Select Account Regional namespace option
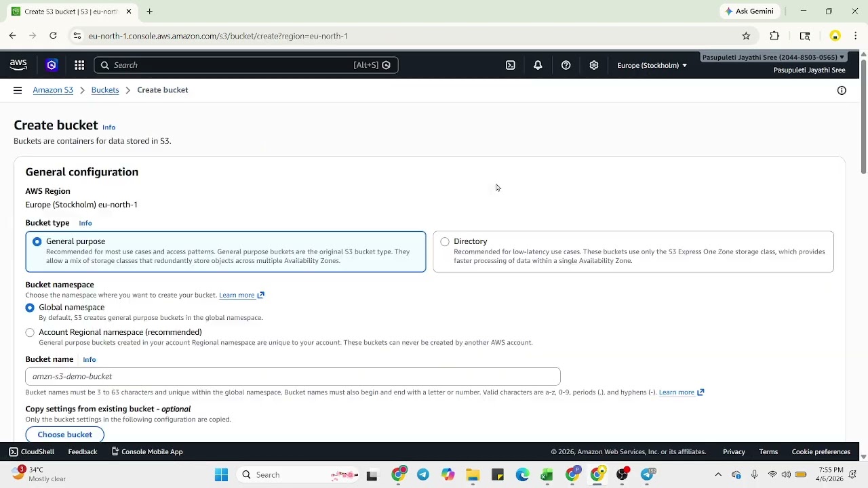The height and width of the screenshot is (488, 868). [30, 333]
